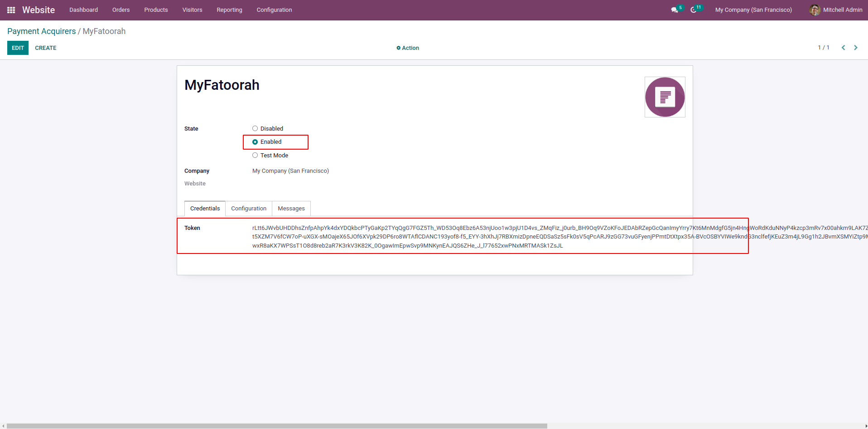The height and width of the screenshot is (429, 868).
Task: Open the Dashboard menu
Action: tap(83, 10)
